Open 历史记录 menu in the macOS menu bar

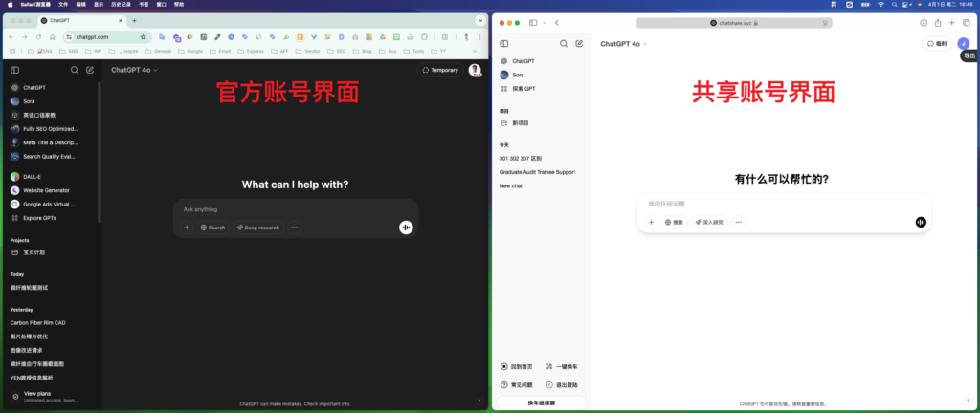tap(121, 5)
